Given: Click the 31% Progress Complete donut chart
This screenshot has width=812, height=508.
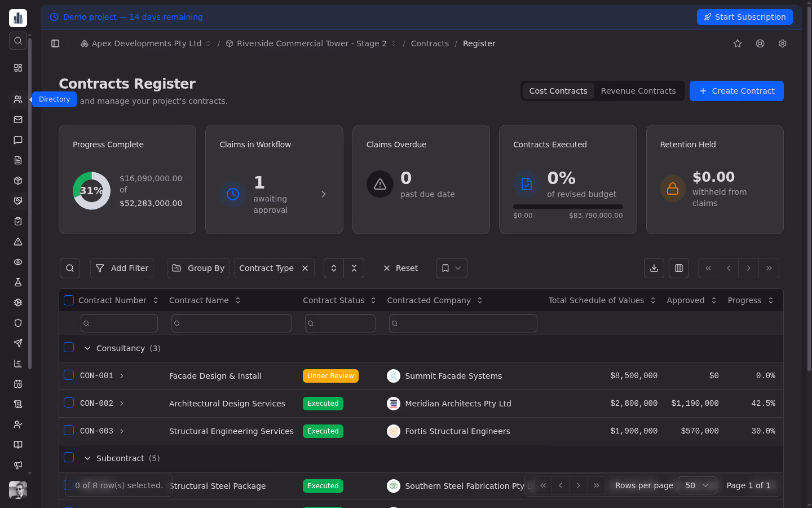Looking at the screenshot, I should click(91, 191).
